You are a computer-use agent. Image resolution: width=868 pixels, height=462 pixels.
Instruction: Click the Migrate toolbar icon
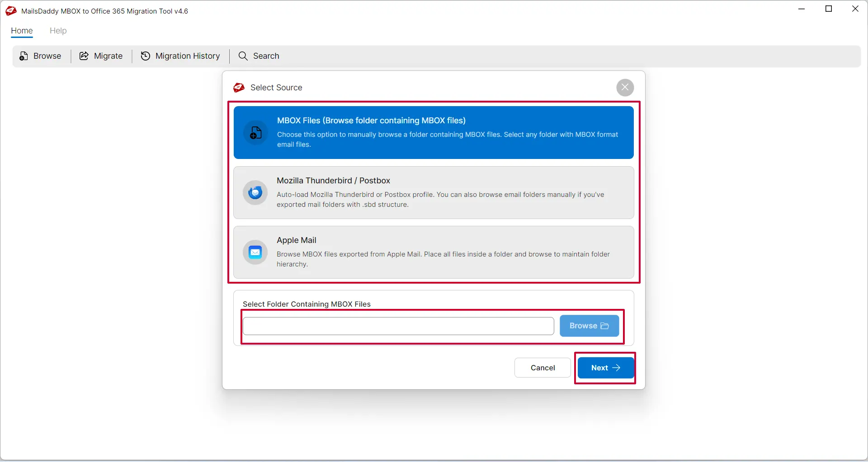click(x=84, y=56)
